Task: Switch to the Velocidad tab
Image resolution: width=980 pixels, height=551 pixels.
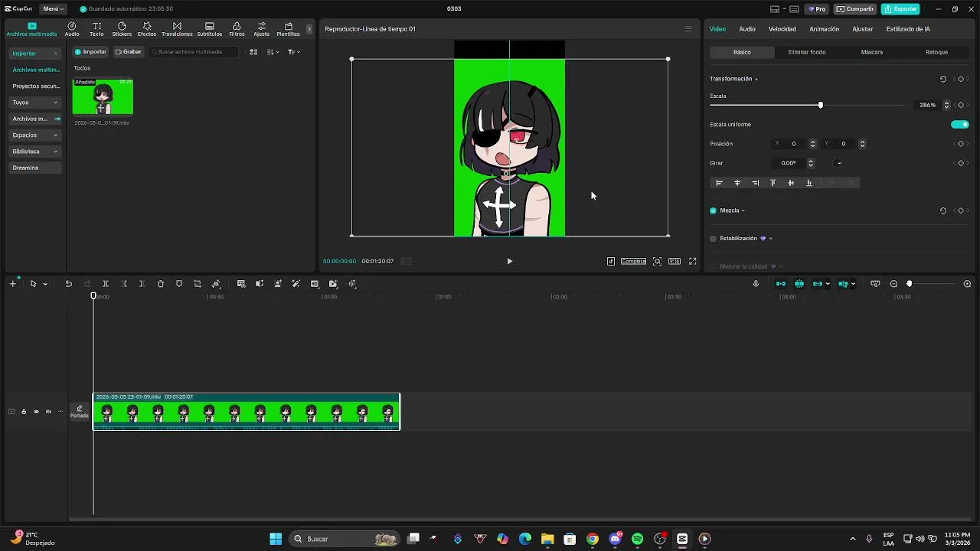Action: click(x=782, y=29)
